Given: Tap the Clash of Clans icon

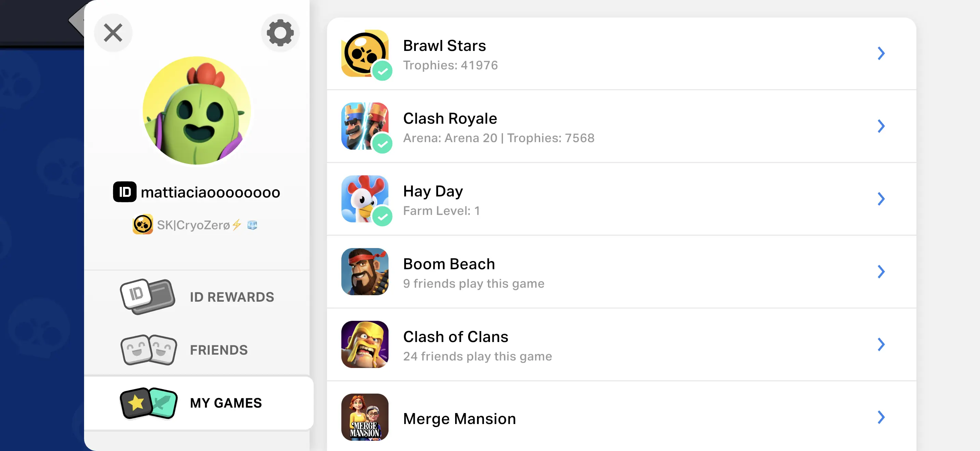Looking at the screenshot, I should pyautogui.click(x=365, y=344).
